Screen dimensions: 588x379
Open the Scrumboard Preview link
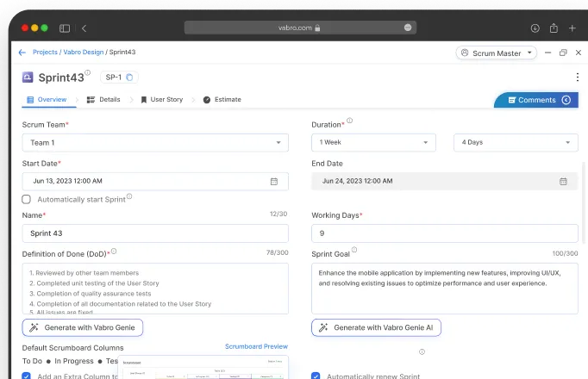pyautogui.click(x=256, y=347)
